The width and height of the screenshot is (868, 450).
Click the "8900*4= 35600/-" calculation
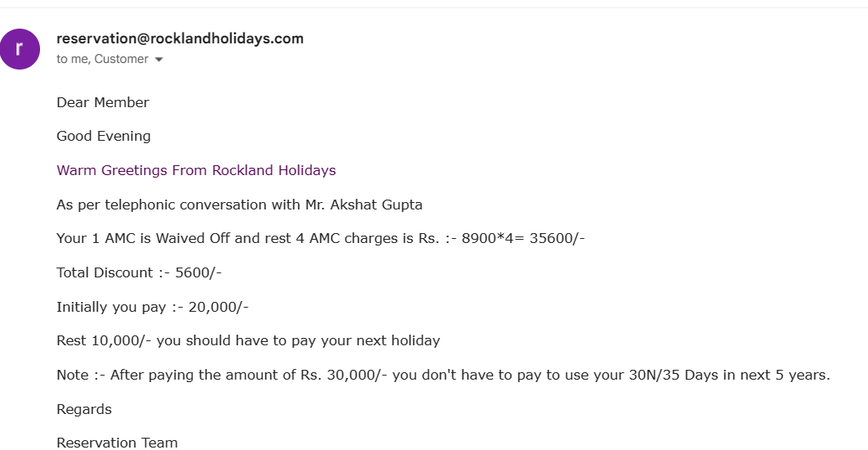pyautogui.click(x=523, y=238)
